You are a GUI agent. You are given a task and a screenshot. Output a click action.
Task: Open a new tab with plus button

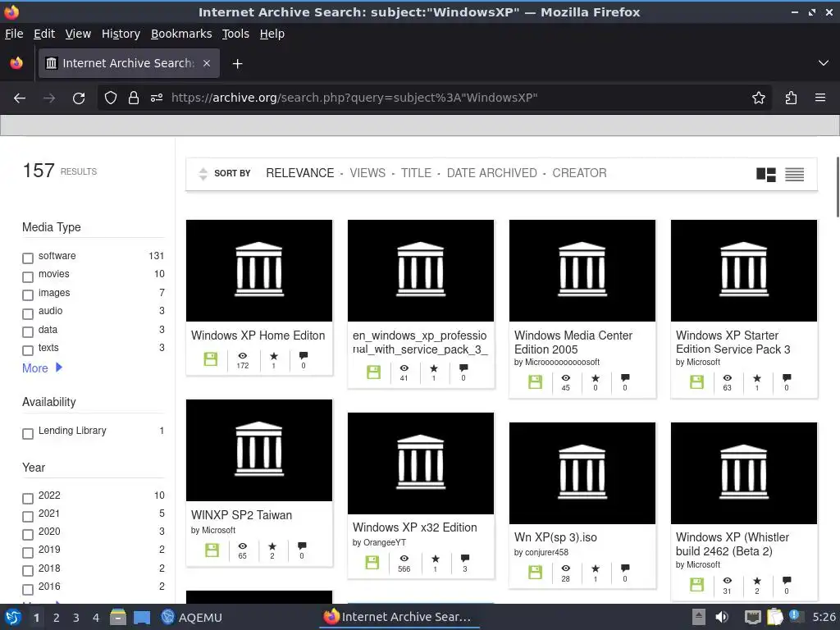tap(237, 64)
